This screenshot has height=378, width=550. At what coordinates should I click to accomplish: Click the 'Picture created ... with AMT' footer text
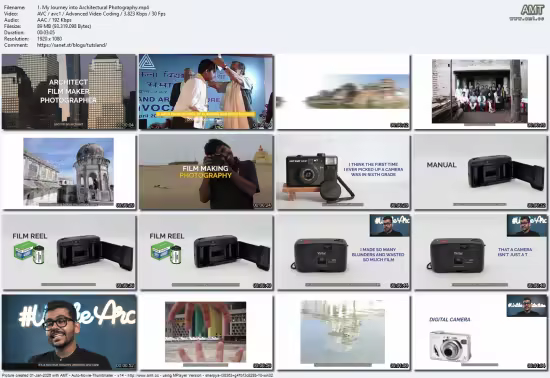(138, 375)
